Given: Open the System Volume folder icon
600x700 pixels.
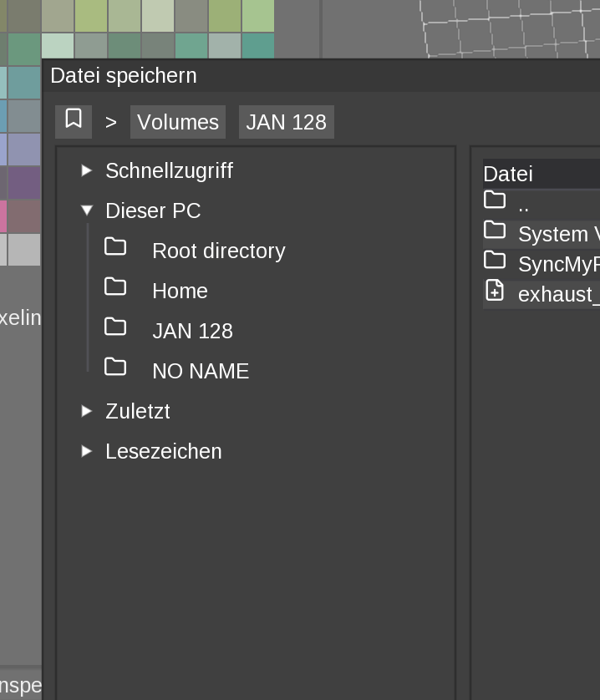Looking at the screenshot, I should pos(495,231).
